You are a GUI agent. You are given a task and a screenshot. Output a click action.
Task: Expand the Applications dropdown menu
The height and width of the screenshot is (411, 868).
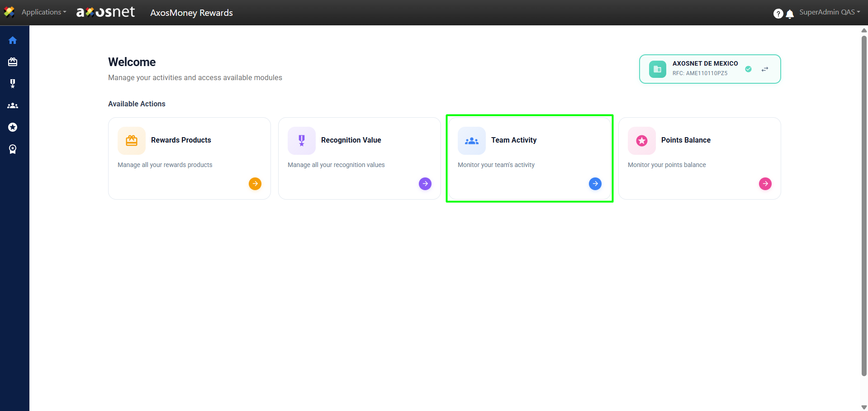(x=43, y=12)
